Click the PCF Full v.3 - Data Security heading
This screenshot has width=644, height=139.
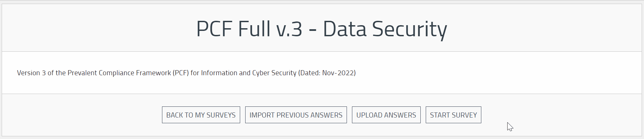322,29
